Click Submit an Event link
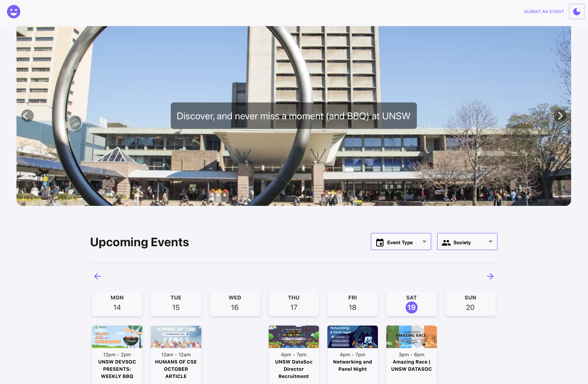This screenshot has height=384, width=588. (544, 12)
